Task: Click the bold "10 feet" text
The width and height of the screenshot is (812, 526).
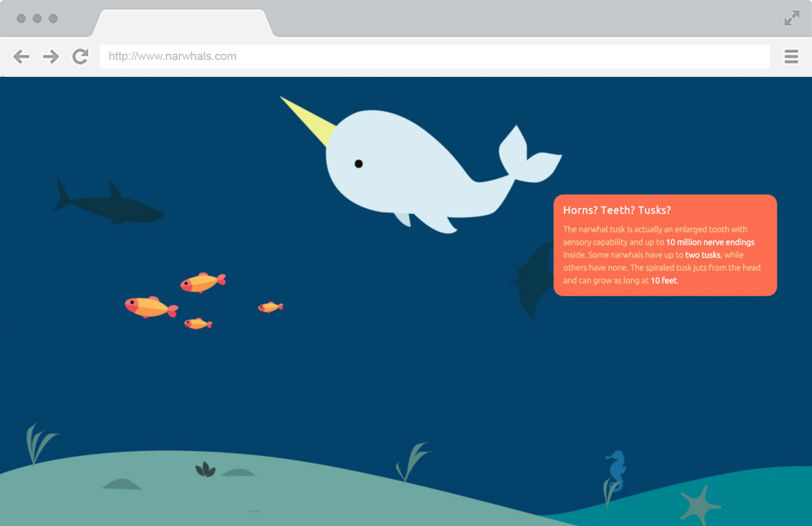Action: [663, 280]
